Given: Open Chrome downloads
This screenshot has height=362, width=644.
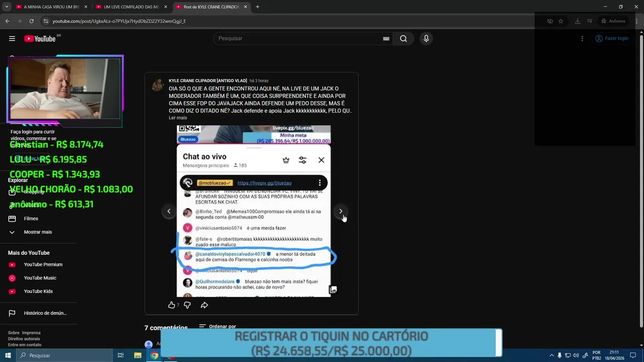Looking at the screenshot, I should pyautogui.click(x=577, y=21).
